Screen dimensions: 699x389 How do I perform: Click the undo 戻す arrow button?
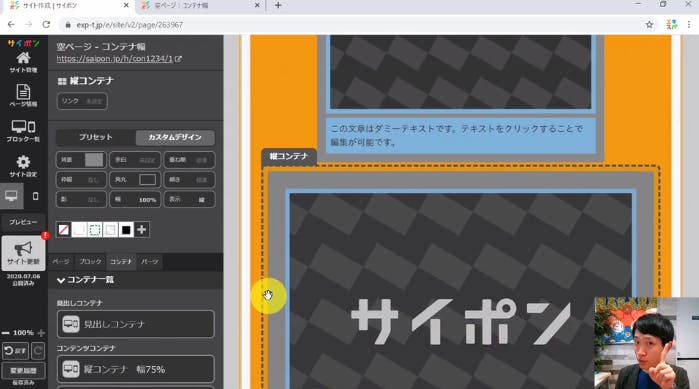click(15, 351)
